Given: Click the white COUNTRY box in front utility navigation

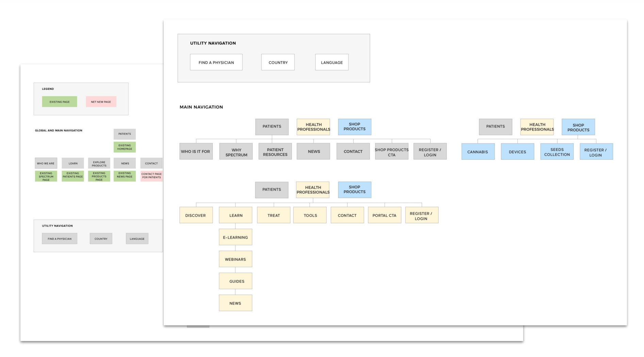Looking at the screenshot, I should pos(278,62).
